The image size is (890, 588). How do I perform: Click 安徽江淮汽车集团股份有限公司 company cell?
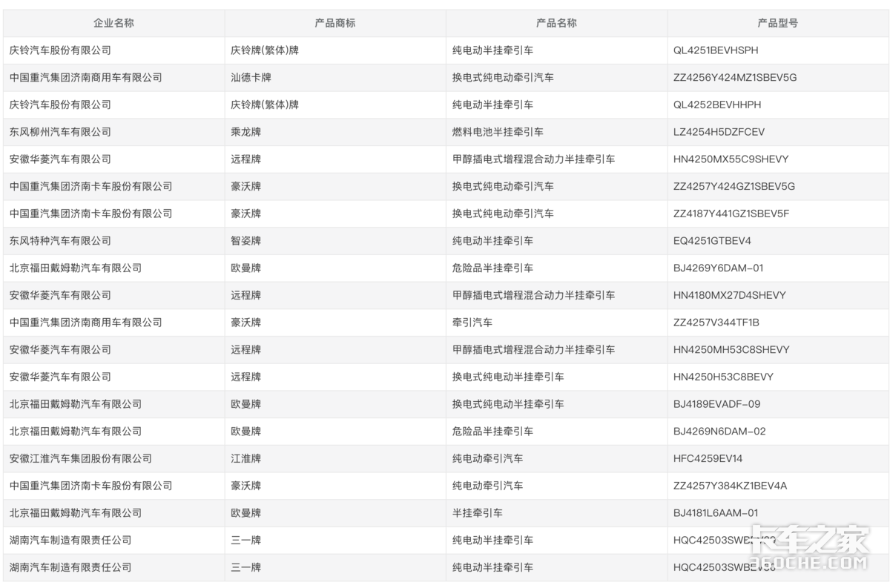tap(81, 458)
